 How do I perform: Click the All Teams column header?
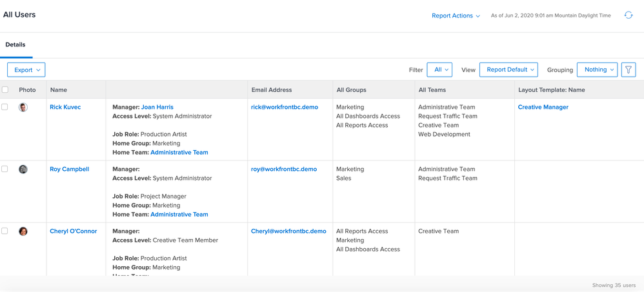(x=432, y=90)
